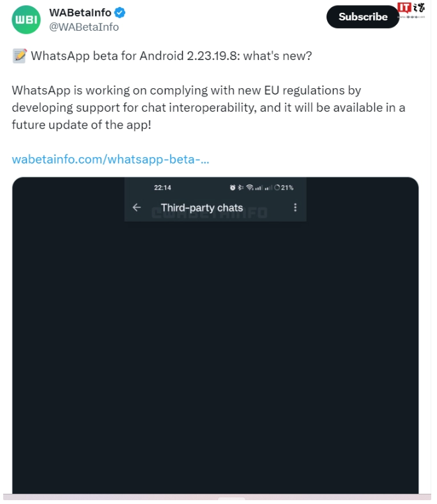437x504 pixels.
Task: Click the alarm clock status icon
Action: [233, 187]
